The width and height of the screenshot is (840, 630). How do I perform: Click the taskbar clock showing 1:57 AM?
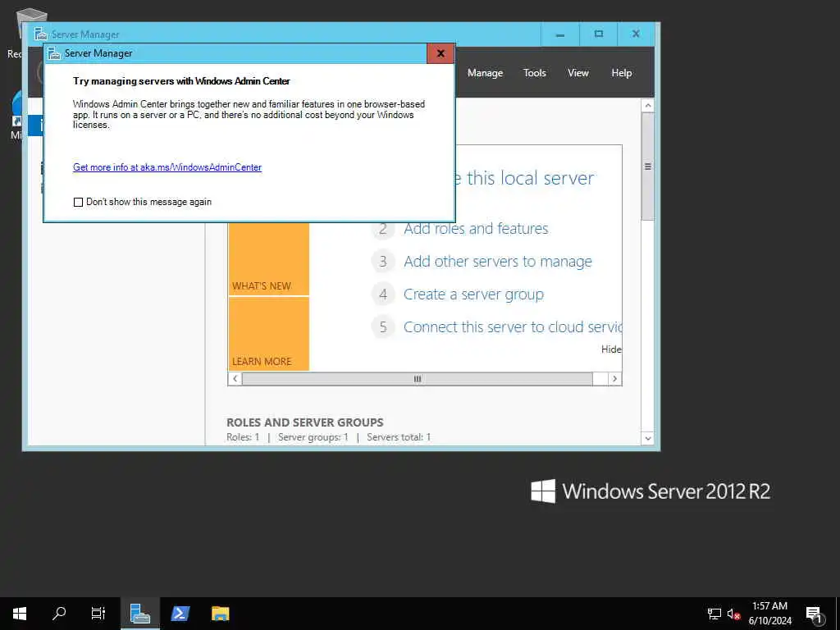pyautogui.click(x=769, y=614)
